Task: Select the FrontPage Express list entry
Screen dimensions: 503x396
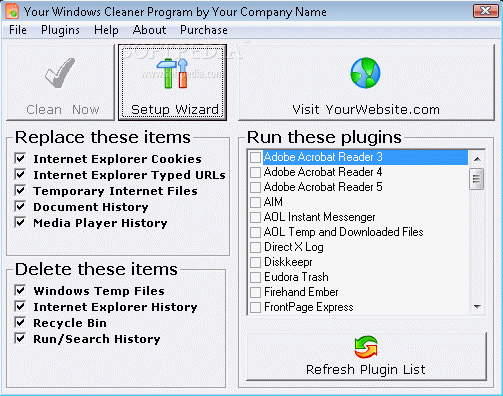Action: point(359,307)
